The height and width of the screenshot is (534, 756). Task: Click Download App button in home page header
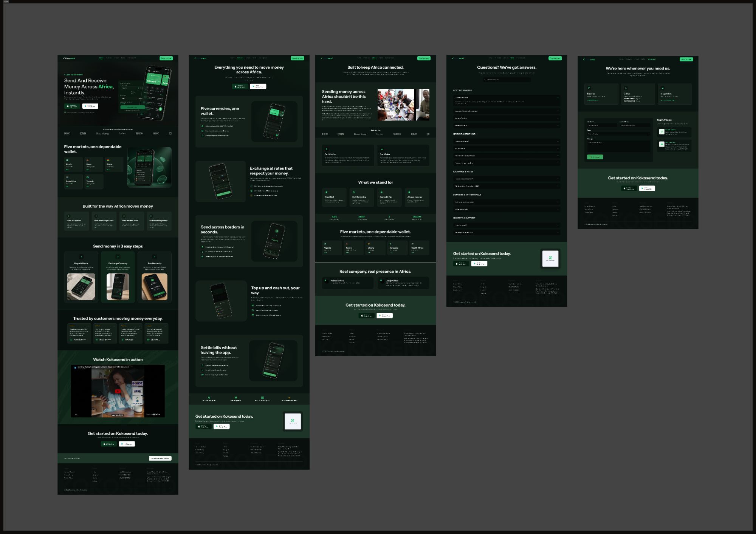coord(166,58)
